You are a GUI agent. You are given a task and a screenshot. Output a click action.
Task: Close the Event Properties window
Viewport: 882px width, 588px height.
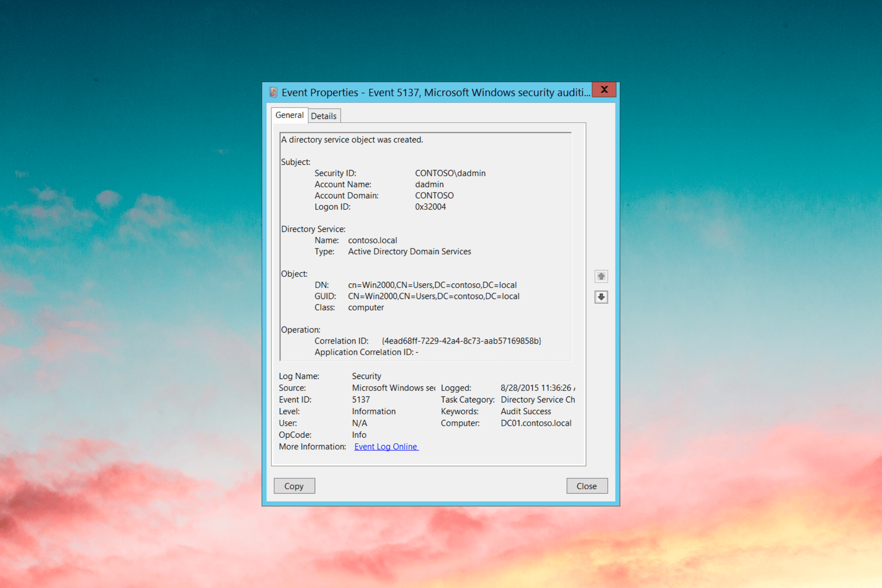[x=604, y=90]
